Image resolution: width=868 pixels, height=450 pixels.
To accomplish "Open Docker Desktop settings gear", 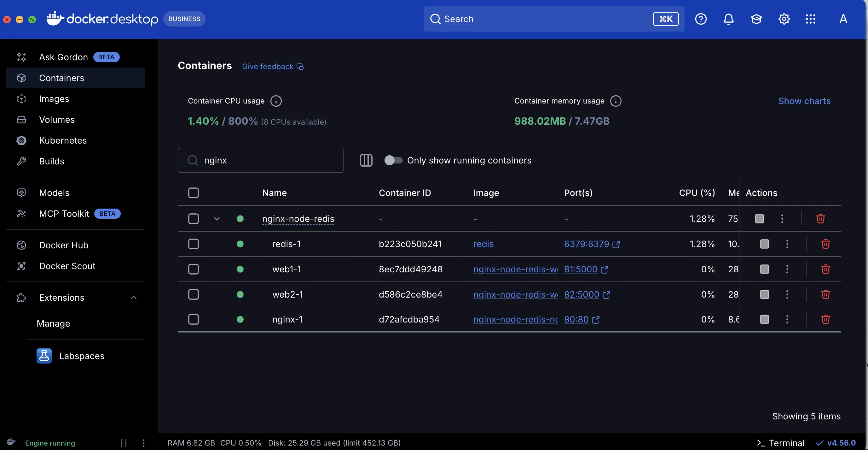I will click(784, 19).
